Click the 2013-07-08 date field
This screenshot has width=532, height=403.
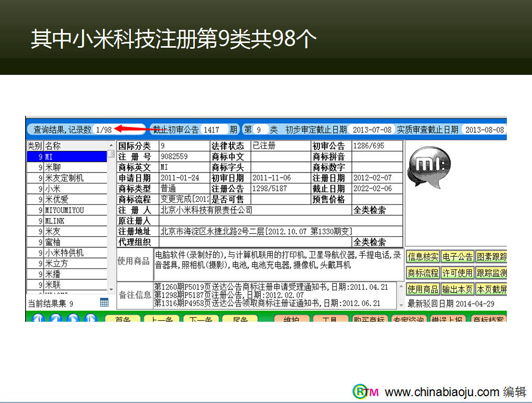coord(372,129)
